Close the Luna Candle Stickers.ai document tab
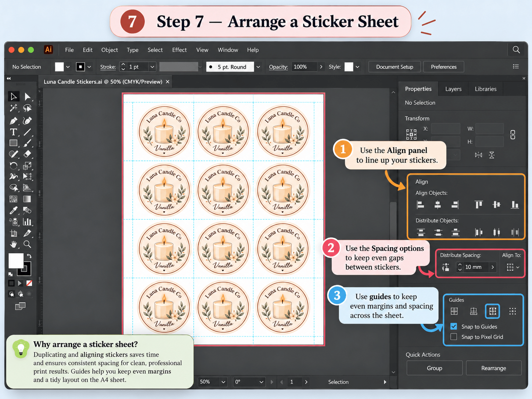This screenshot has height=399, width=532. pos(168,82)
